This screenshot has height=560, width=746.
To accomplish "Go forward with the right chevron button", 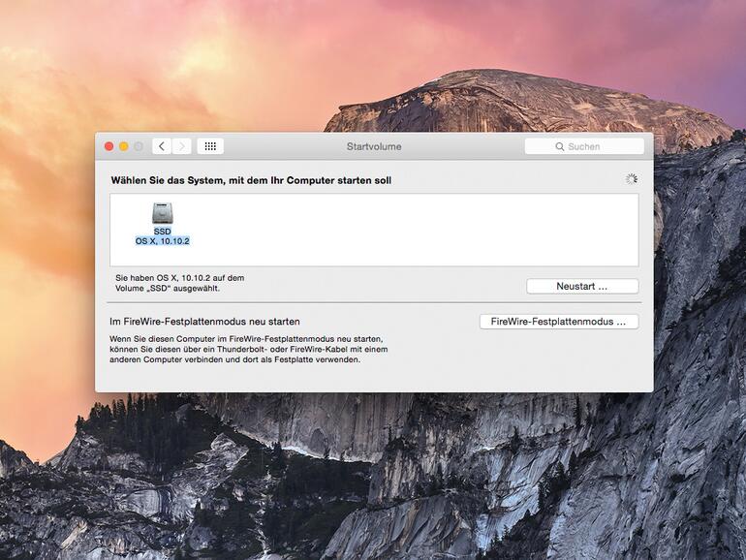I will pos(182,146).
